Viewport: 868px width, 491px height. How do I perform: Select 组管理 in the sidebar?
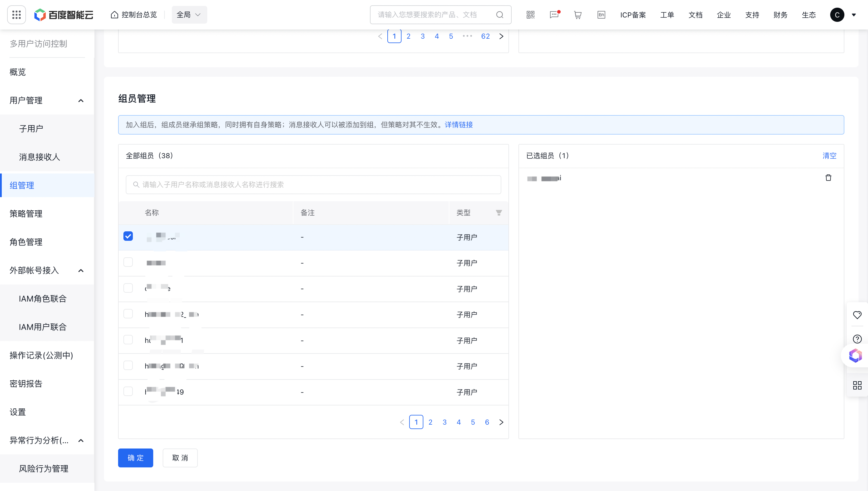tap(47, 186)
